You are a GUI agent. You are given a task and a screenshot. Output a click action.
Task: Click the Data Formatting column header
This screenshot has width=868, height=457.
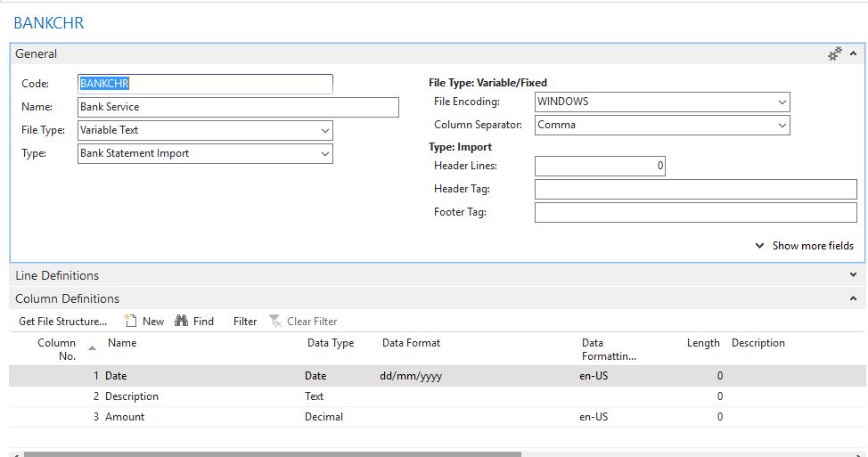[x=609, y=350]
